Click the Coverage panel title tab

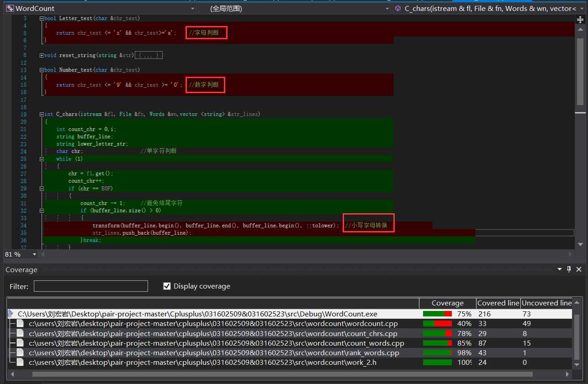point(21,270)
